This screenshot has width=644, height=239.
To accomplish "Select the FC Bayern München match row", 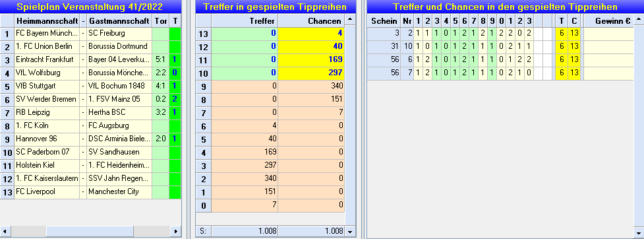I will click(x=90, y=33).
